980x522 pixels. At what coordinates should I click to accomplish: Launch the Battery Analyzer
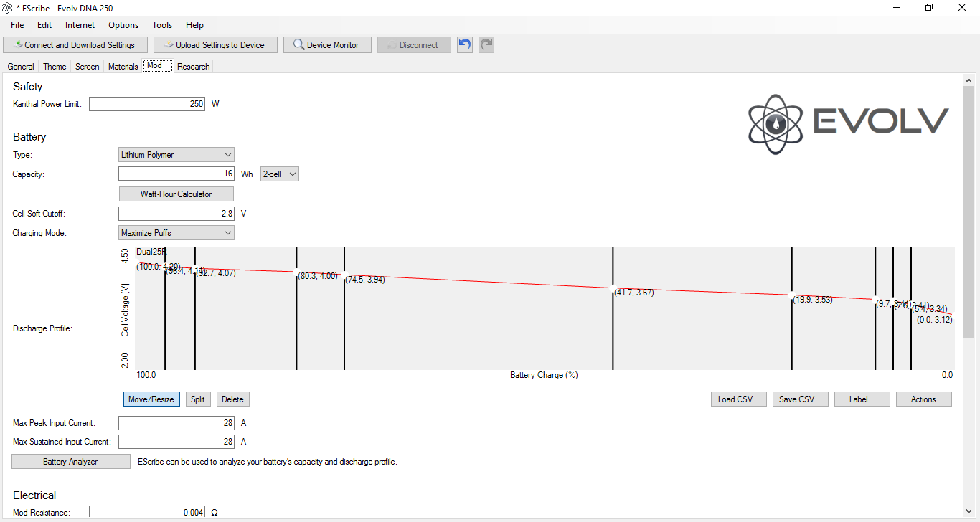(70, 462)
